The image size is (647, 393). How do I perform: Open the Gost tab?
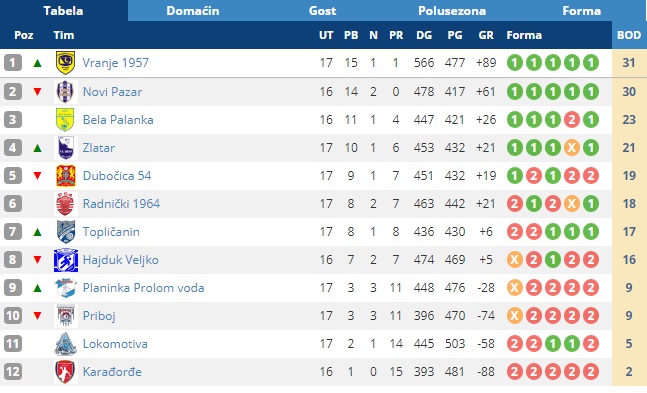[x=322, y=11]
